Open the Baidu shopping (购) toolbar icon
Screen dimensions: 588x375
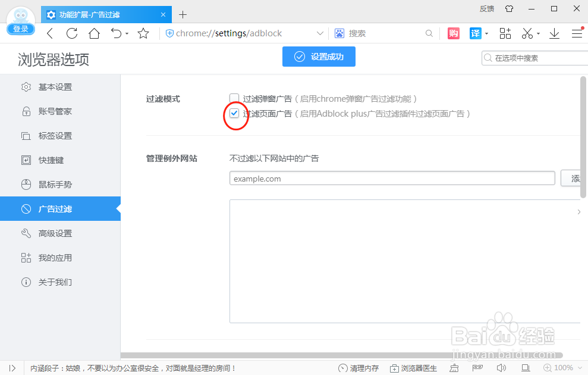pyautogui.click(x=454, y=33)
